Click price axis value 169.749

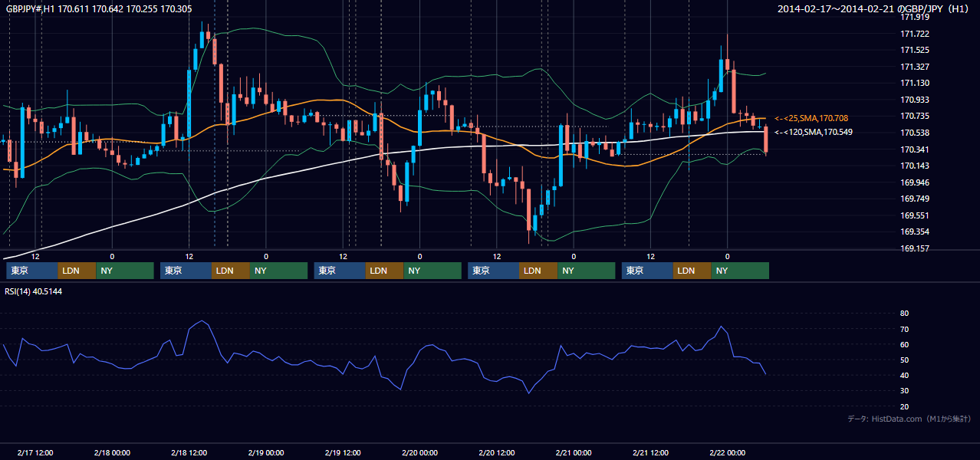pyautogui.click(x=915, y=199)
